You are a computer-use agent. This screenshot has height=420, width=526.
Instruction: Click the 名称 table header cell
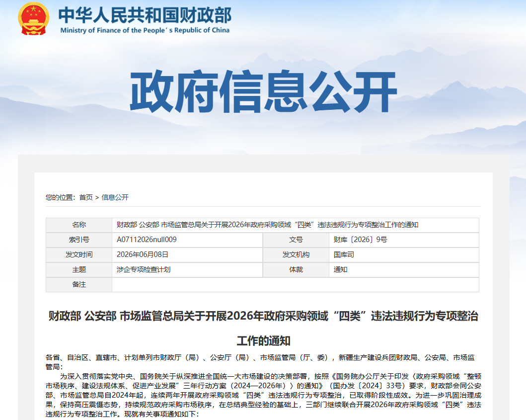click(x=79, y=225)
